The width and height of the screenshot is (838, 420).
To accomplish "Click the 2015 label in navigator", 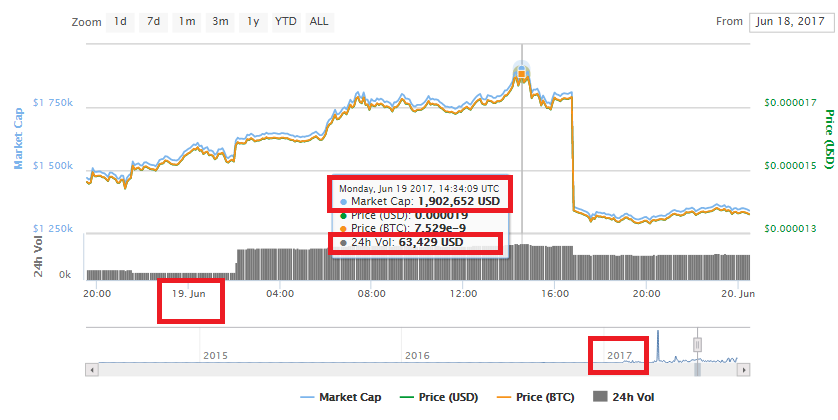I will click(216, 355).
